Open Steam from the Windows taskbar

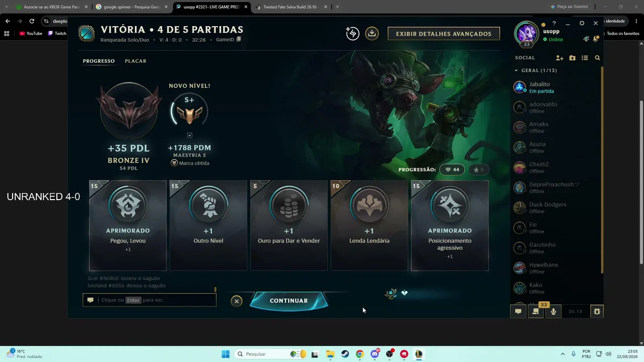tap(345, 354)
